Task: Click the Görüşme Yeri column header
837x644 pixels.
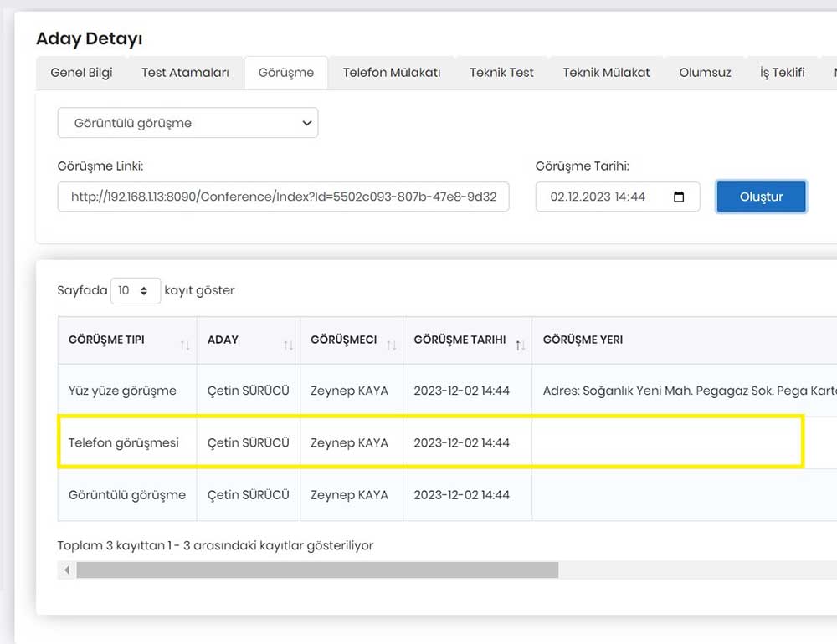Action: (685, 340)
